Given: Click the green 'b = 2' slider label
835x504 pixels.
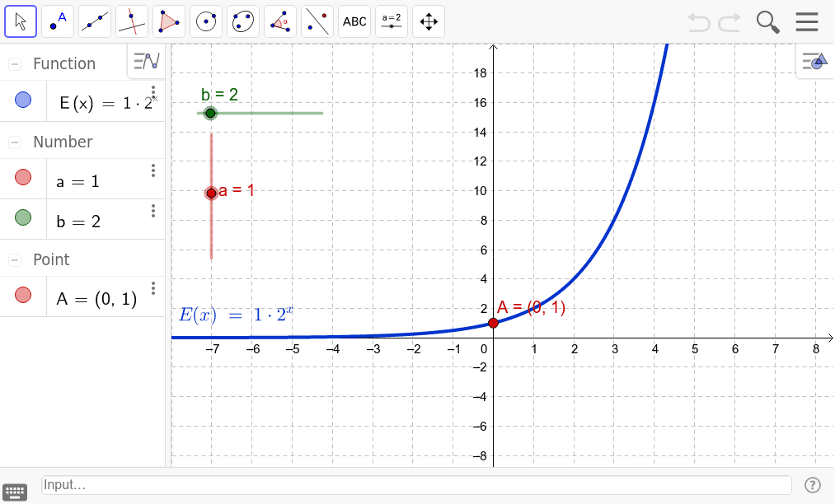Looking at the screenshot, I should click(219, 95).
